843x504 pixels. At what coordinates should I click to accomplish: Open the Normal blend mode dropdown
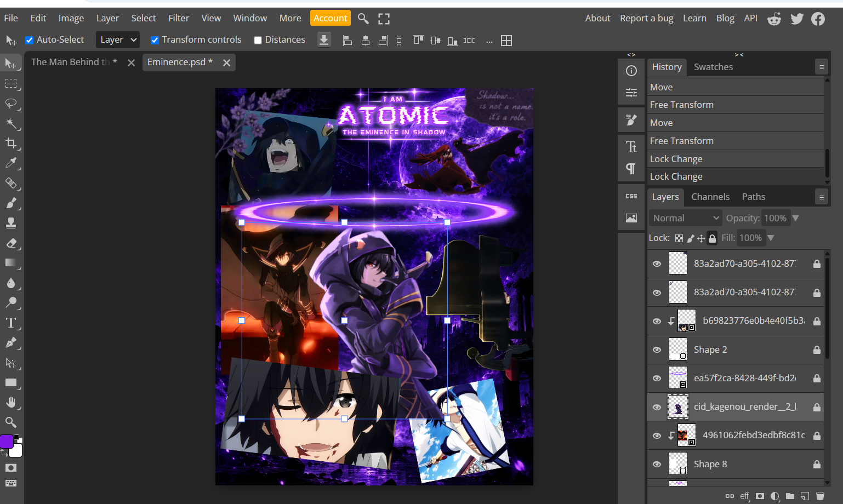(686, 218)
